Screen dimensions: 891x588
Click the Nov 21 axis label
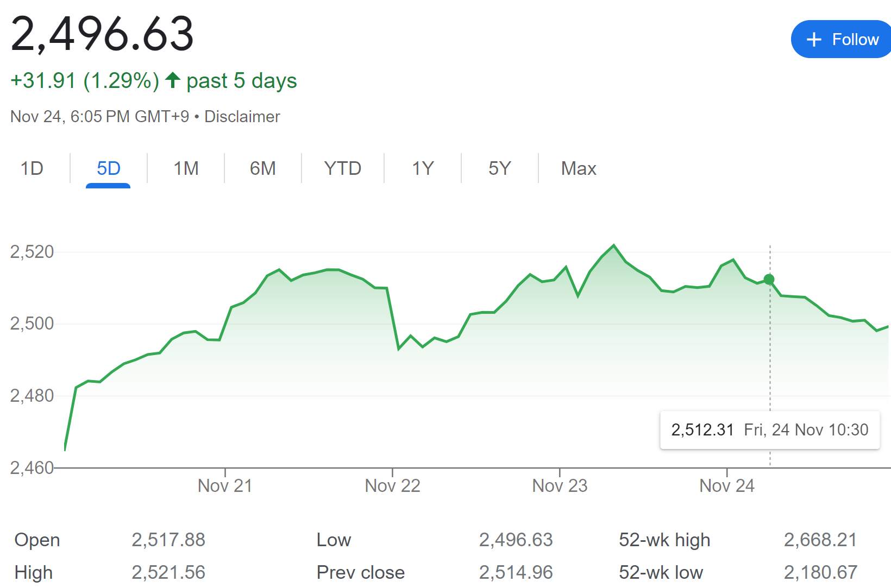click(225, 485)
